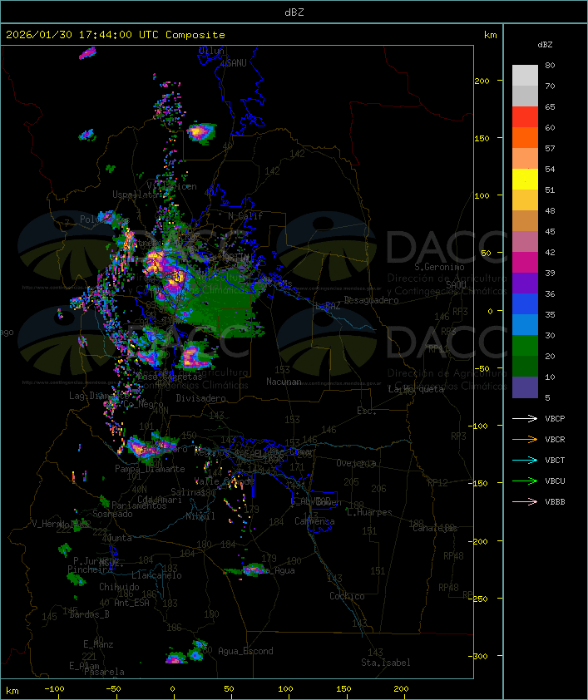This screenshot has height=700, width=588.
Task: Select the magenta swatch in dBZ legend
Action: (x=525, y=263)
